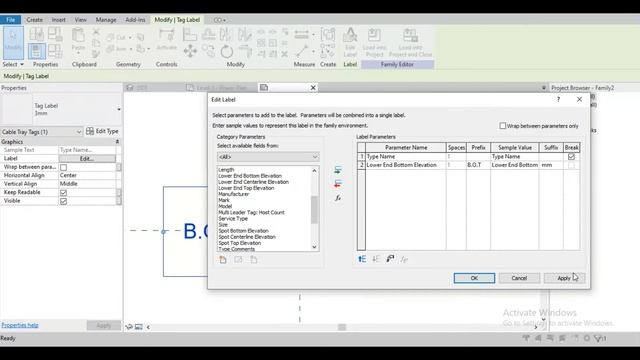Click the Properties palette icon in ribbon

(37, 51)
